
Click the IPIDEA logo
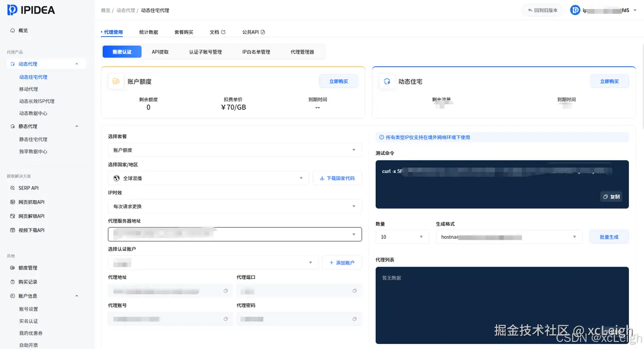tap(30, 10)
